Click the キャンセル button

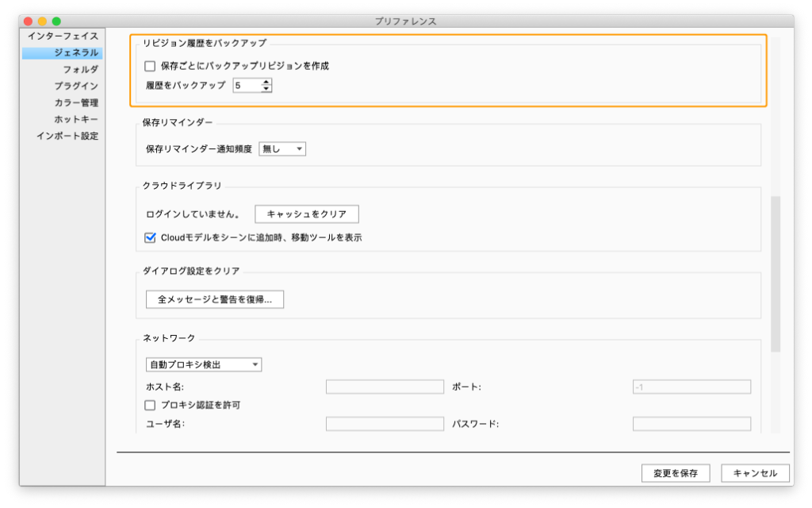756,473
